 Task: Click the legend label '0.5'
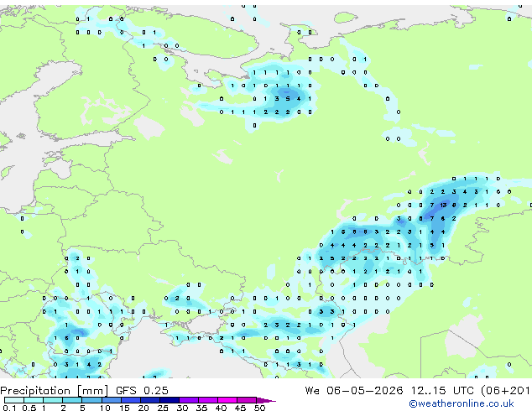[x=29, y=408]
